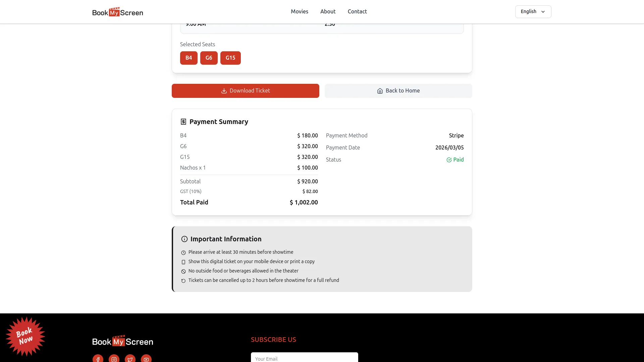
Task: Click the info circle beside Important Information
Action: [x=184, y=239]
